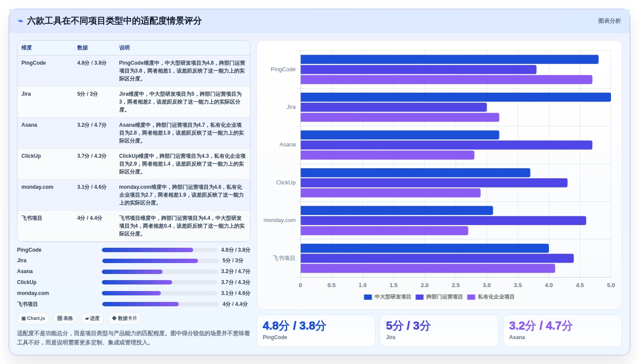The height and width of the screenshot is (364, 639).
Task: Click monday.com's middle 跨部门运营项目 chart bar
Action: 443,221
